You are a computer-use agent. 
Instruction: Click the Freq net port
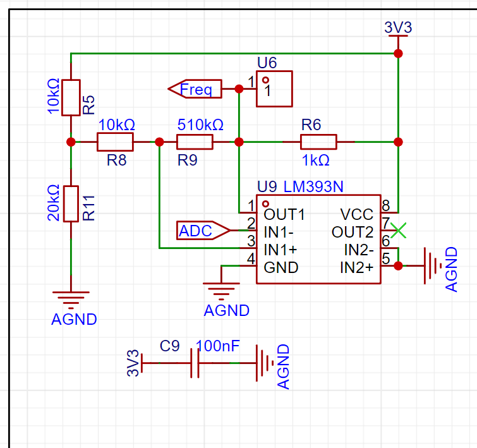(195, 89)
